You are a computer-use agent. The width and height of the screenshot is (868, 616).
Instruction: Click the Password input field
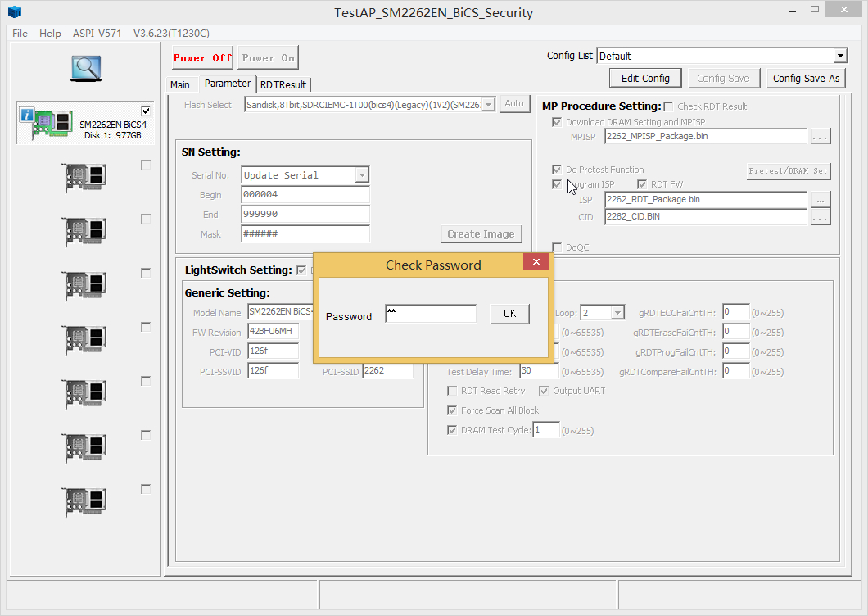click(x=430, y=314)
